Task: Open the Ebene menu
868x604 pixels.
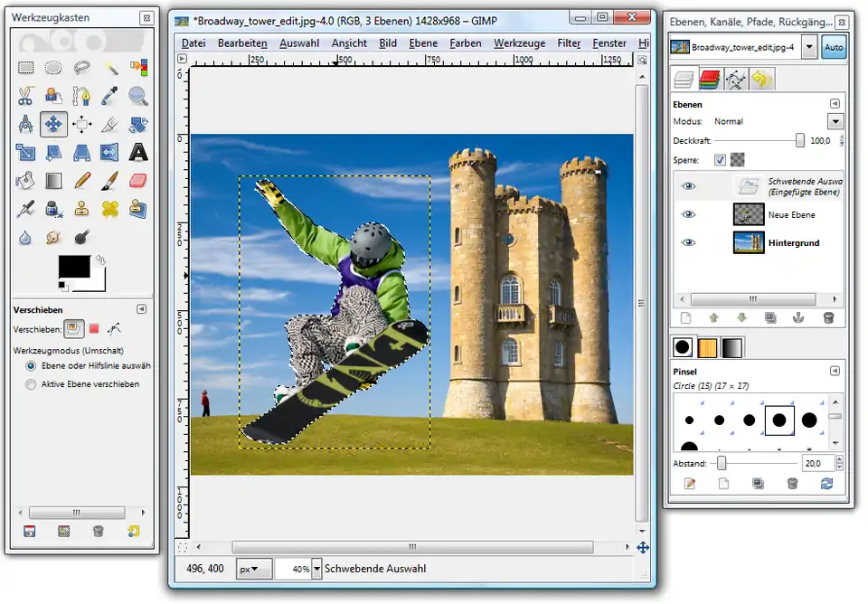Action: pyautogui.click(x=423, y=43)
